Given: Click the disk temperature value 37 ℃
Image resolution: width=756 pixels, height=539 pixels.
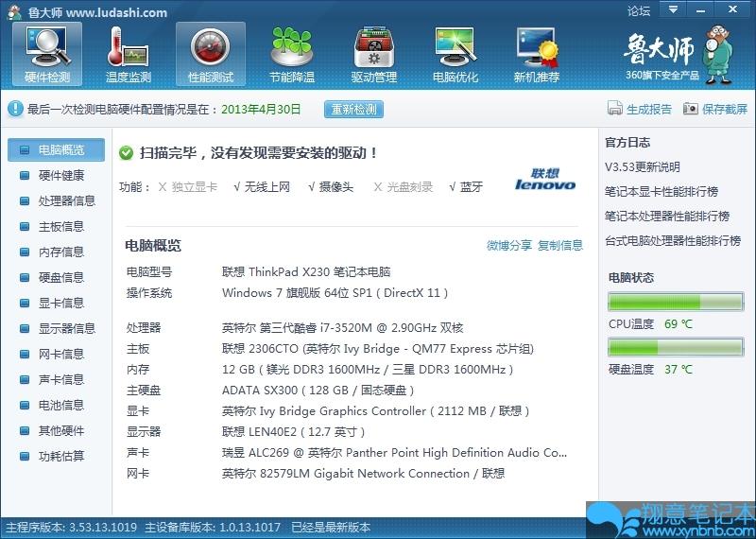Looking at the screenshot, I should click(x=679, y=370).
